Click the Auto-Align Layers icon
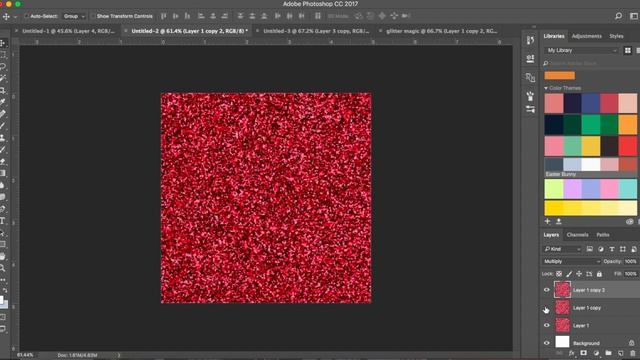Viewport: 640px width, 360px height. click(317, 16)
